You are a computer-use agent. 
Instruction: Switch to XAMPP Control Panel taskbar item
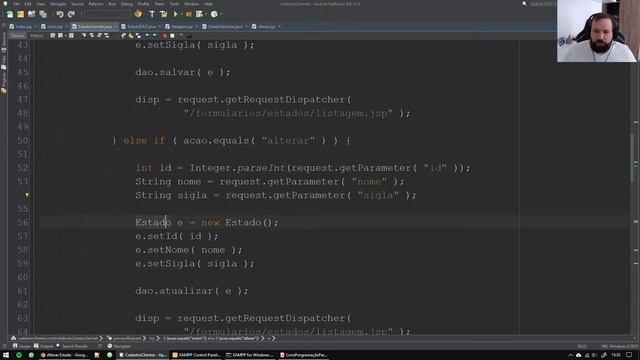(x=196, y=355)
